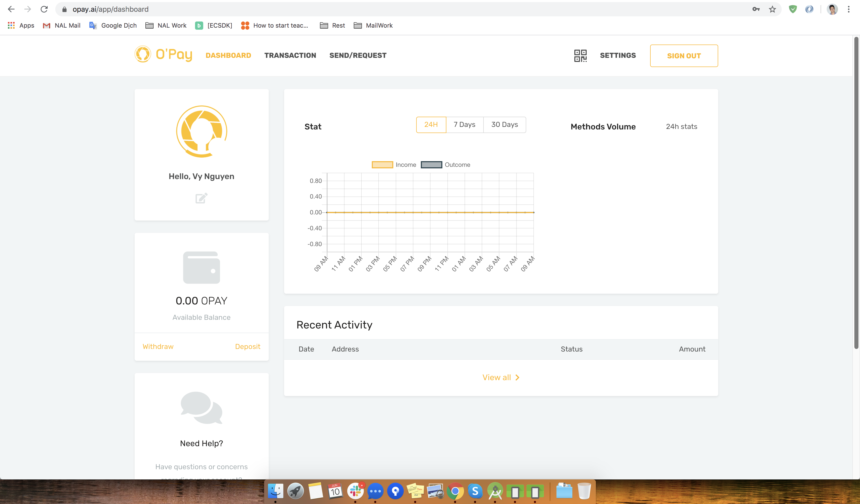Toggle the Income legend color swatch

pos(382,165)
